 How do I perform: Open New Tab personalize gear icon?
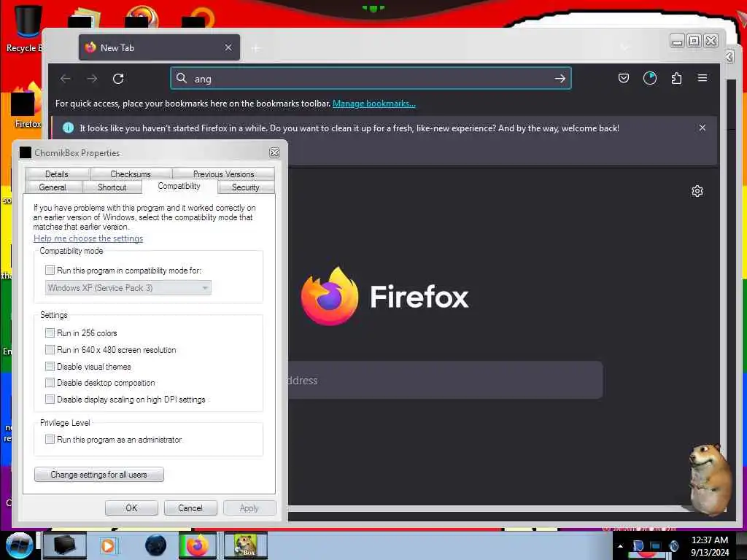(697, 191)
